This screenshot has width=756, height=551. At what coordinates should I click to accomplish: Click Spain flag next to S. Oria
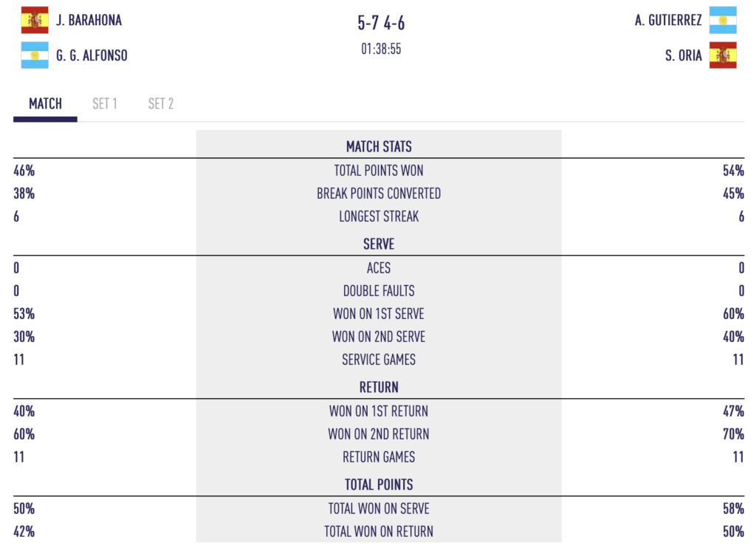tap(723, 55)
